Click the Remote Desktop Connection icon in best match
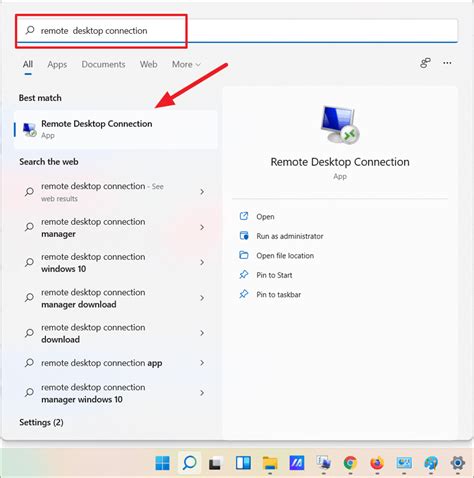The image size is (474, 478). click(30, 129)
